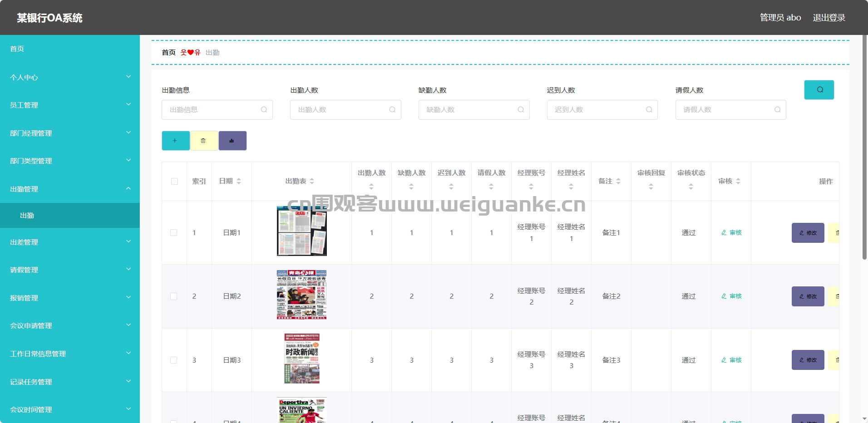Viewport: 868px width, 423px height.
Task: Click 管理员 abo user label
Action: click(x=780, y=18)
